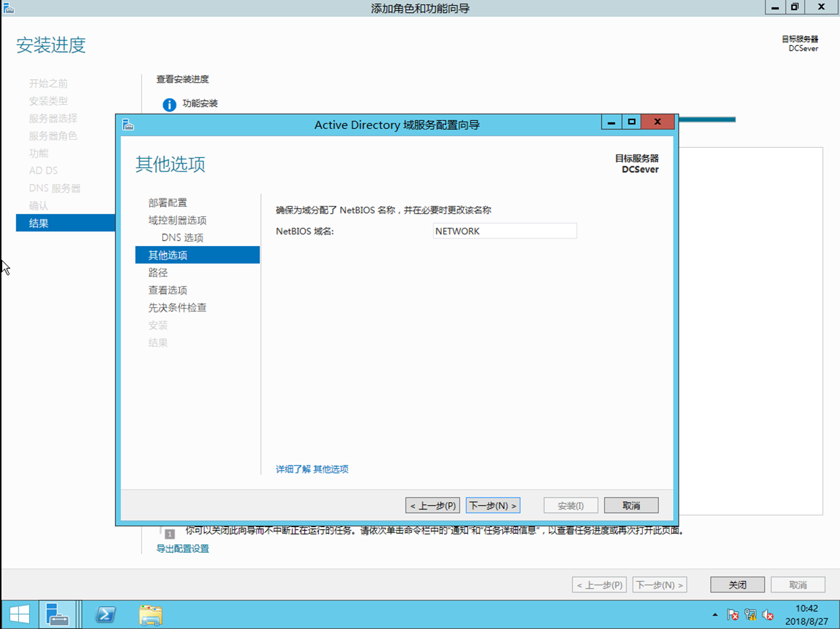Click 取消 in the roles wizard footer
The width and height of the screenshot is (840, 629).
(798, 585)
